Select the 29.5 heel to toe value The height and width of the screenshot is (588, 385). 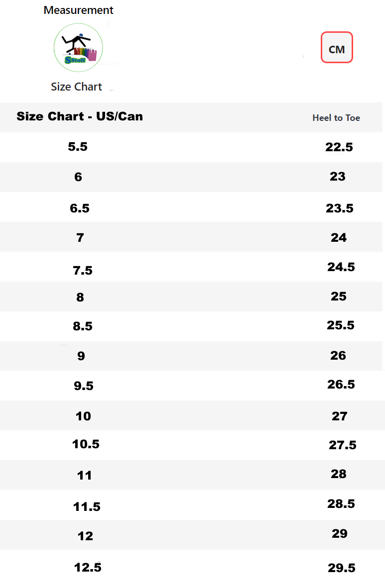click(x=342, y=568)
